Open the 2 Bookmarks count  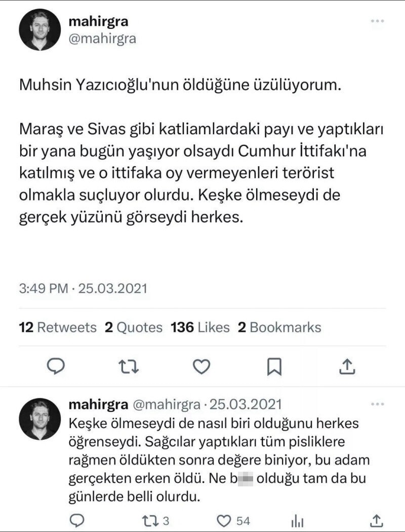[x=279, y=327]
